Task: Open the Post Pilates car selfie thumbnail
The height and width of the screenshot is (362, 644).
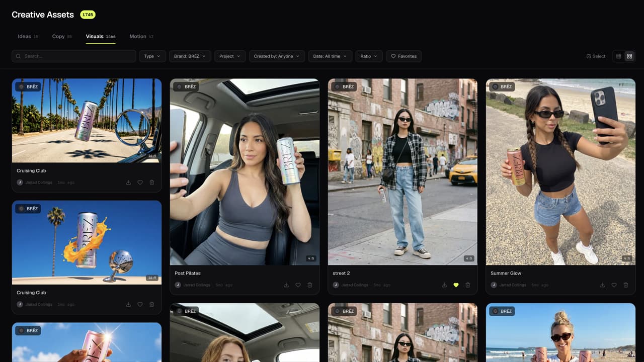Action: pyautogui.click(x=245, y=172)
